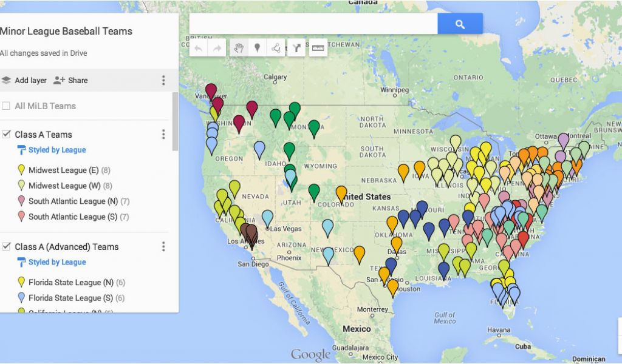Select the light blue pin above New Mexico label

click(327, 228)
